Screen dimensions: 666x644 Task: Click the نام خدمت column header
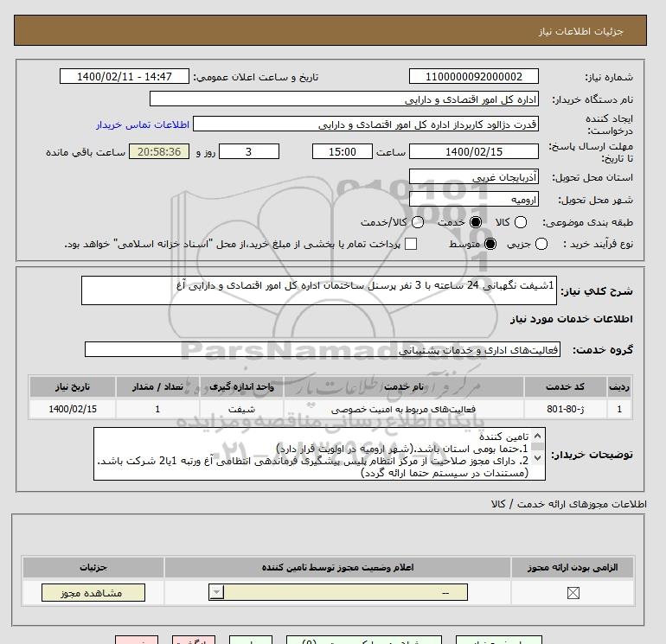click(x=404, y=386)
